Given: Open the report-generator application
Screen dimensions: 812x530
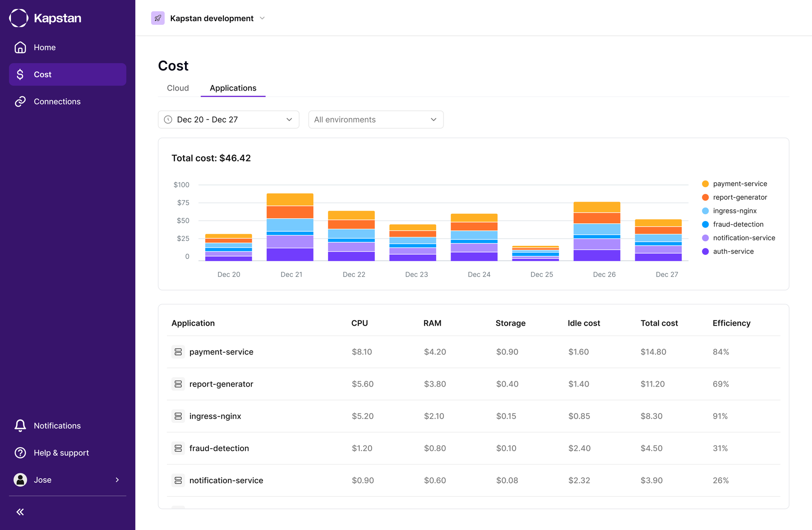Looking at the screenshot, I should 221,384.
